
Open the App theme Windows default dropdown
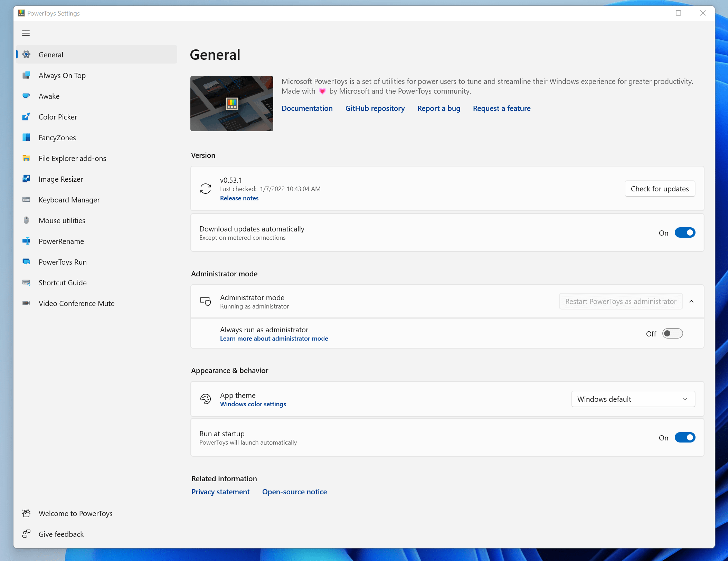pyautogui.click(x=633, y=399)
